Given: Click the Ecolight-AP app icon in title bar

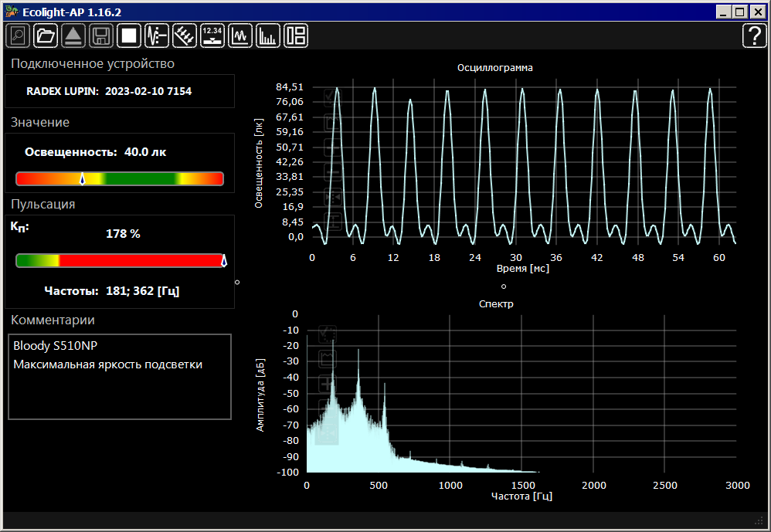Looking at the screenshot, I should click(12, 12).
